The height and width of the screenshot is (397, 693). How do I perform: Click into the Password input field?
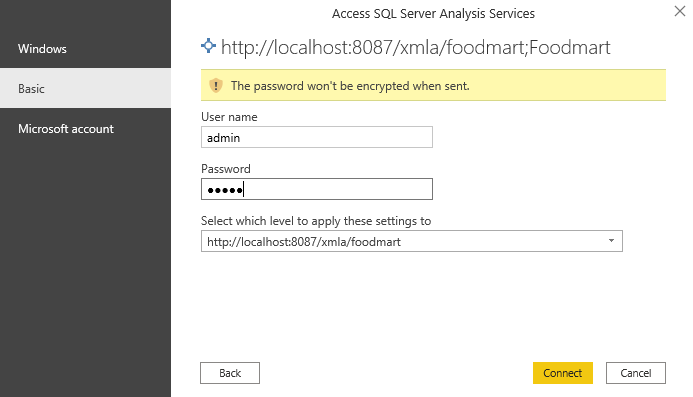point(316,189)
